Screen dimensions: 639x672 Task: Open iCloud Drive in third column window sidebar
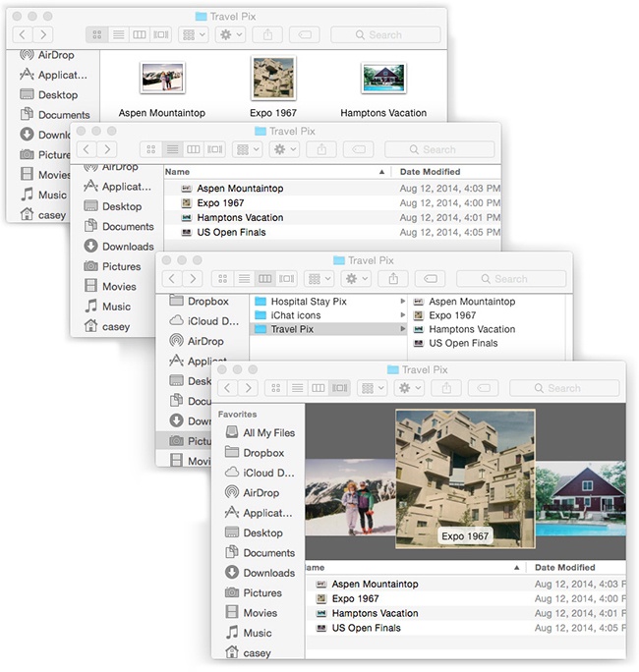[203, 321]
